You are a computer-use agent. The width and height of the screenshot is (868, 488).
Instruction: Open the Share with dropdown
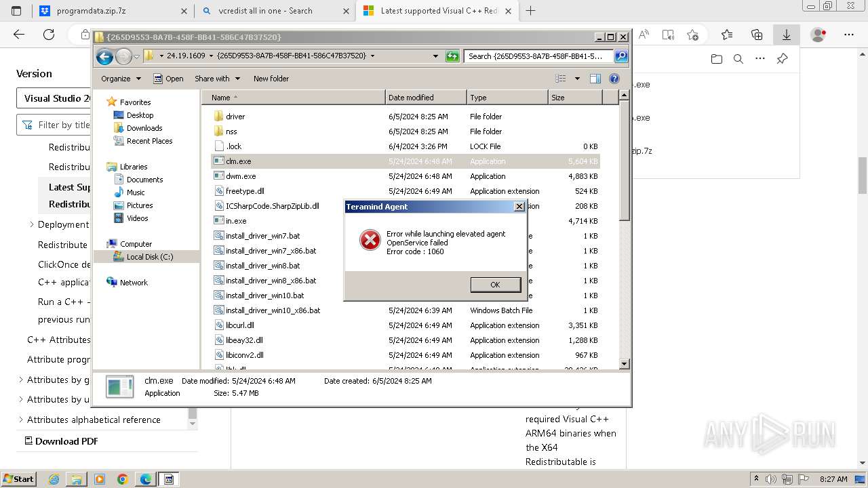(217, 79)
